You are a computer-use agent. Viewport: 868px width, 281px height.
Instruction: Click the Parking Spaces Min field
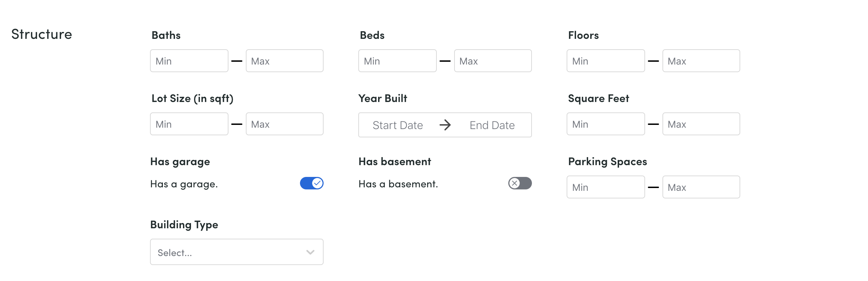(x=606, y=187)
